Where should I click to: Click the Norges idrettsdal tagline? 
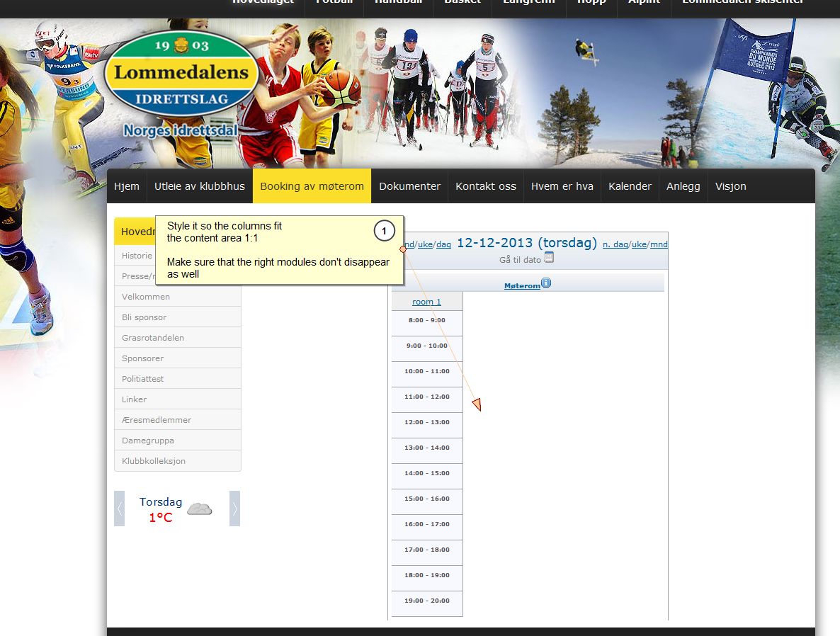pyautogui.click(x=181, y=130)
